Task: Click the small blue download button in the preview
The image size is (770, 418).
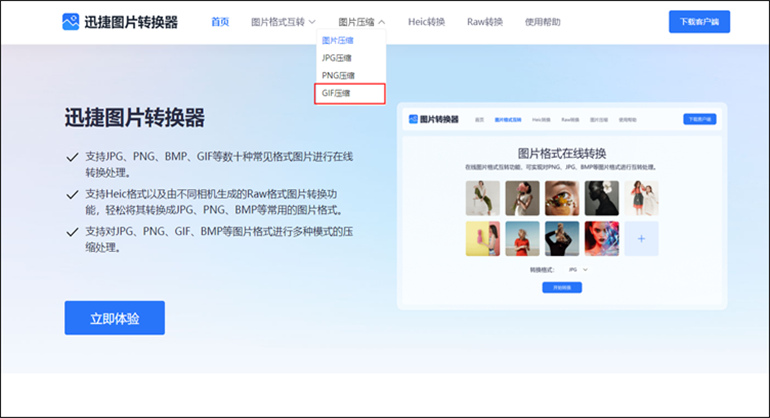Action: point(699,119)
